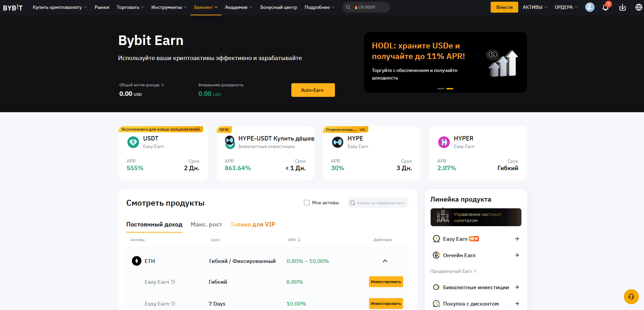Click Инвестировать for 7 Days ETH
Screen dimensions: 644x310
click(386, 304)
